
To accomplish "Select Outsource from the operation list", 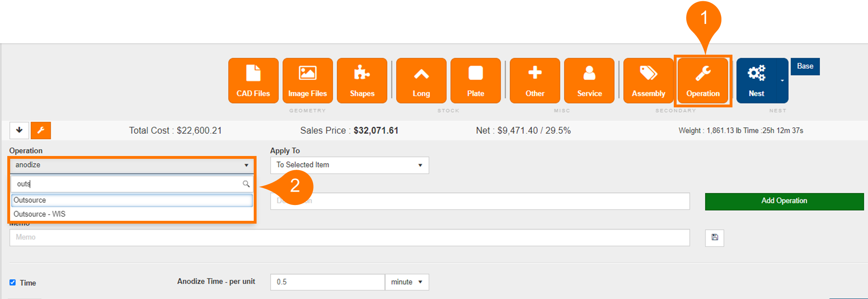I will coord(132,200).
